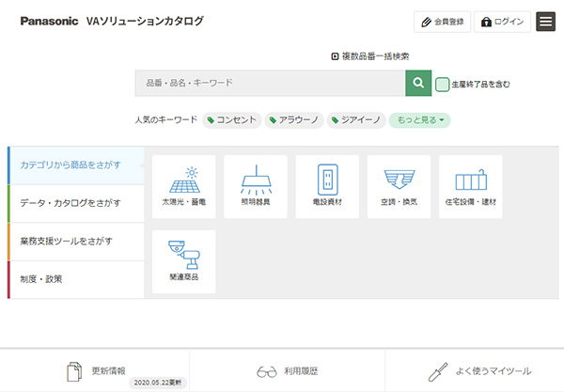This screenshot has width=564, height=392.
Task: Switch to データ・カタログをさがす tab
Action: point(76,203)
